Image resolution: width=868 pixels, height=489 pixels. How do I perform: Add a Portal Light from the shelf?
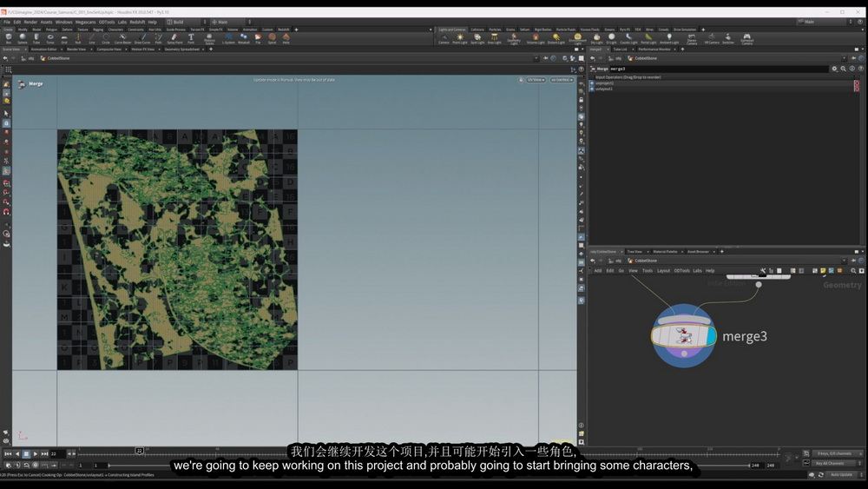pyautogui.click(x=648, y=38)
